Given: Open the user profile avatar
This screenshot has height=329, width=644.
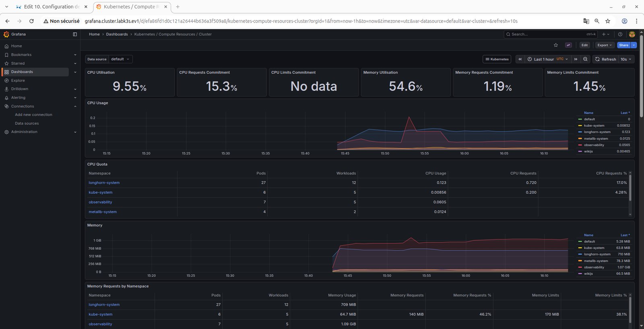Looking at the screenshot, I should coord(632,34).
